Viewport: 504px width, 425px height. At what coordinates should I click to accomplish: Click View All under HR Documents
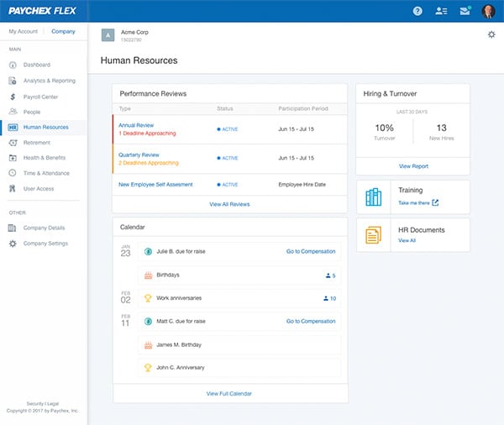407,240
